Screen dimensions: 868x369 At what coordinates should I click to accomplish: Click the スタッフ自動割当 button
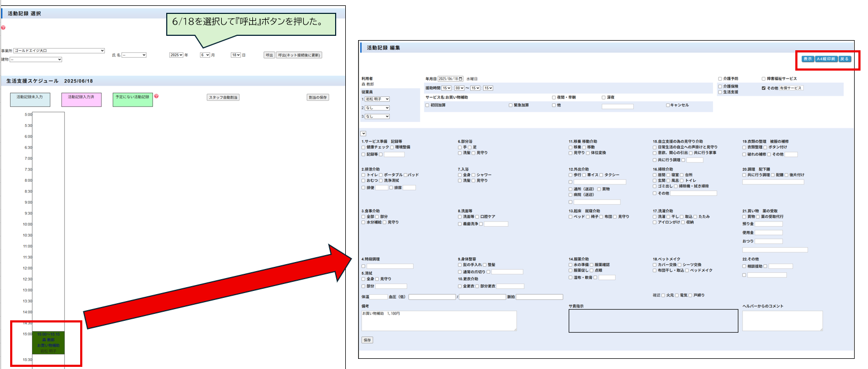(223, 97)
